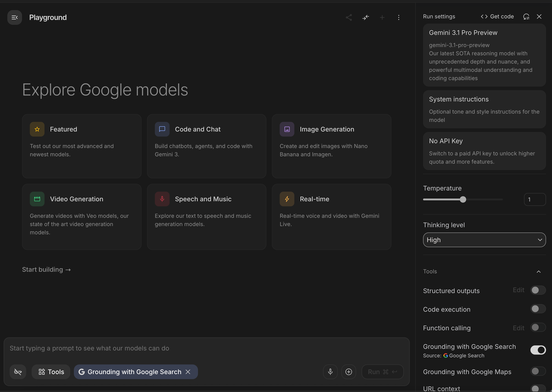Click the compare mode arrows icon
This screenshot has height=392, width=552.
tap(365, 17)
